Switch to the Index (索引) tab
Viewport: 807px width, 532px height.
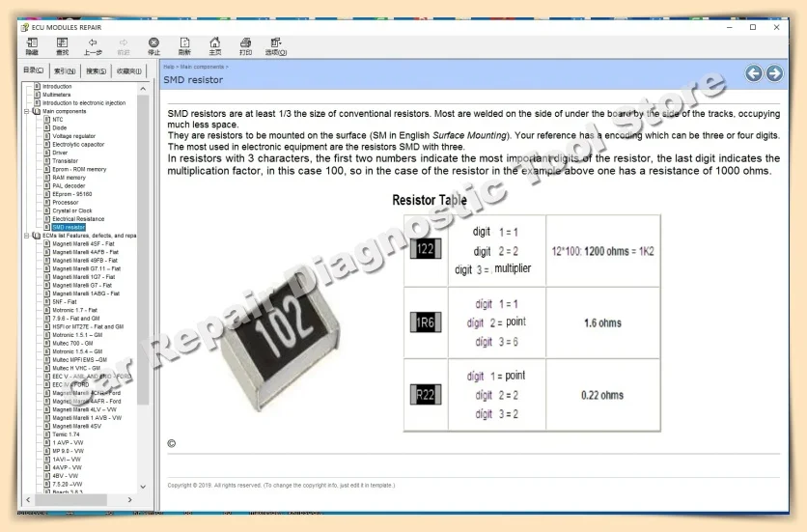(x=65, y=70)
